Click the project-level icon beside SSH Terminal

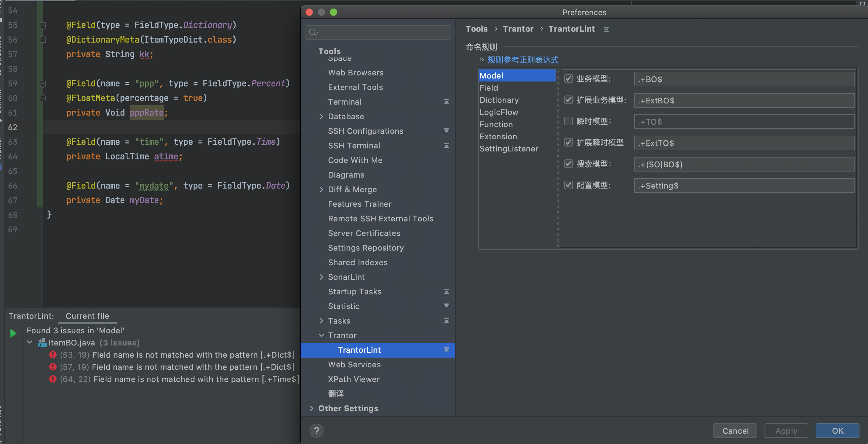coord(446,145)
